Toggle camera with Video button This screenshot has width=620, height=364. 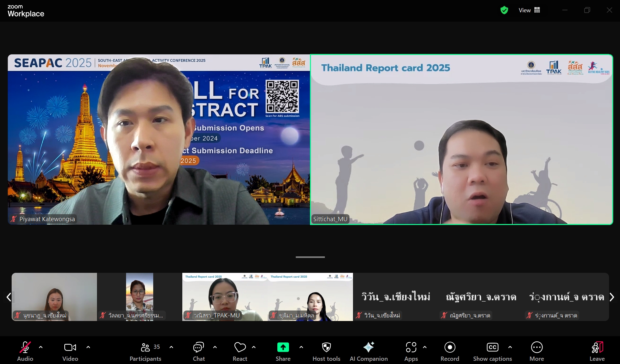coord(70,351)
